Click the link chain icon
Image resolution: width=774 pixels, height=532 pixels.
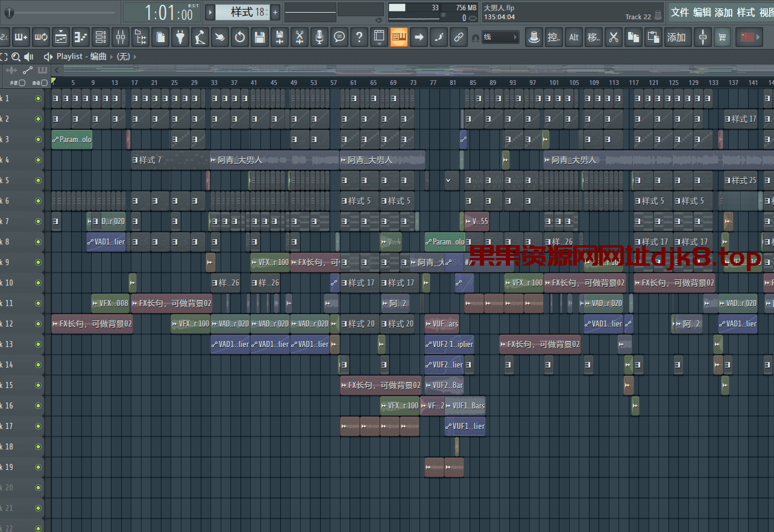coord(459,37)
